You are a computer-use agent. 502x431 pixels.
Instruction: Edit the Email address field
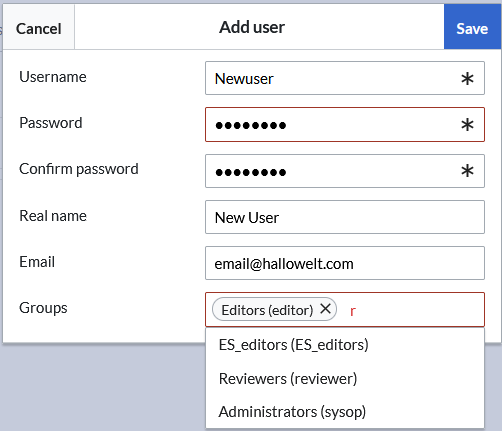click(345, 263)
